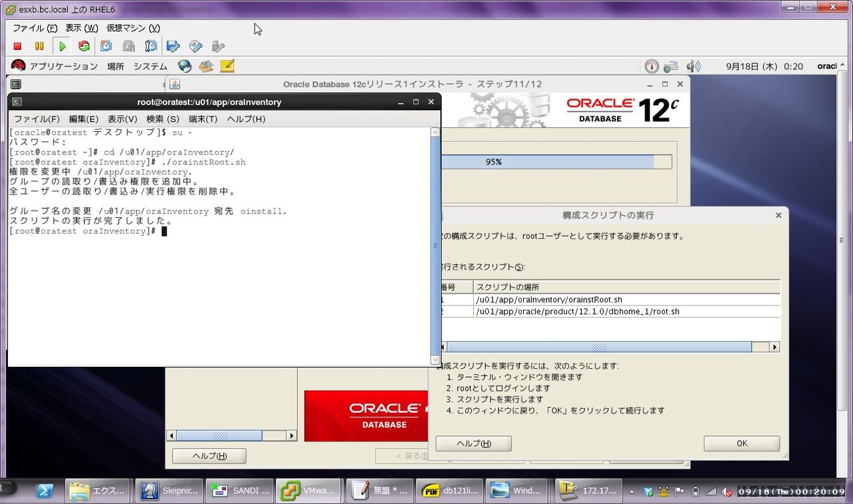Click the スクリプトの場所 column header
Image resolution: width=853 pixels, height=504 pixels.
pyautogui.click(x=626, y=287)
